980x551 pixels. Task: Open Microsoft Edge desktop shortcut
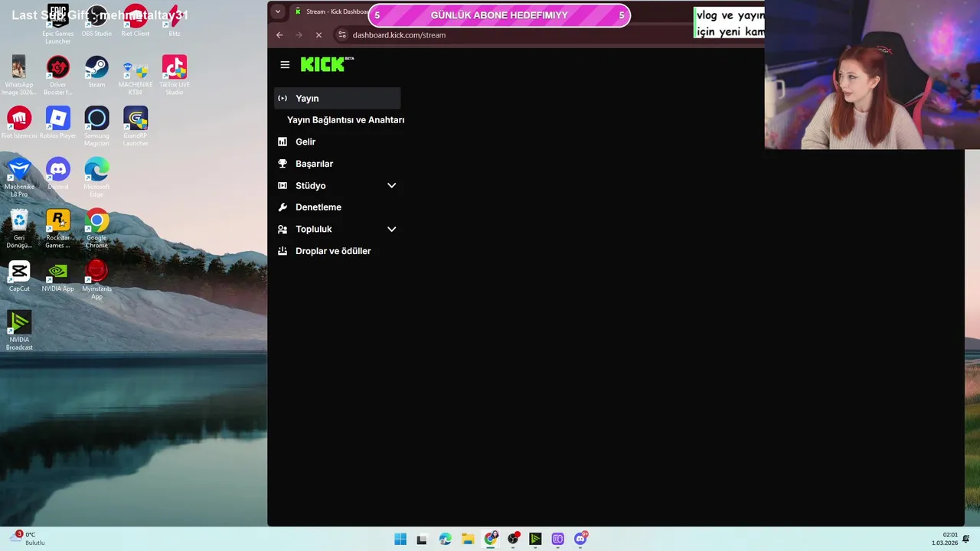[96, 178]
